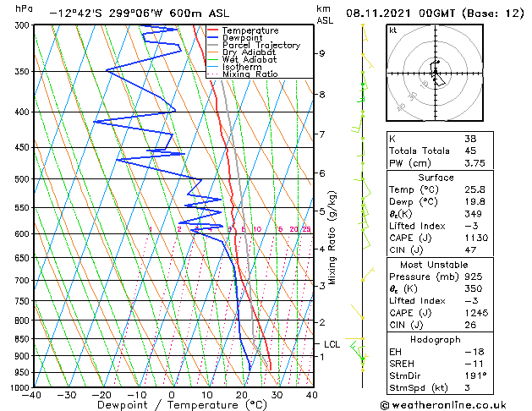Select the "Dry Adiabat" legend label
This screenshot has height=411, width=532.
click(x=249, y=52)
